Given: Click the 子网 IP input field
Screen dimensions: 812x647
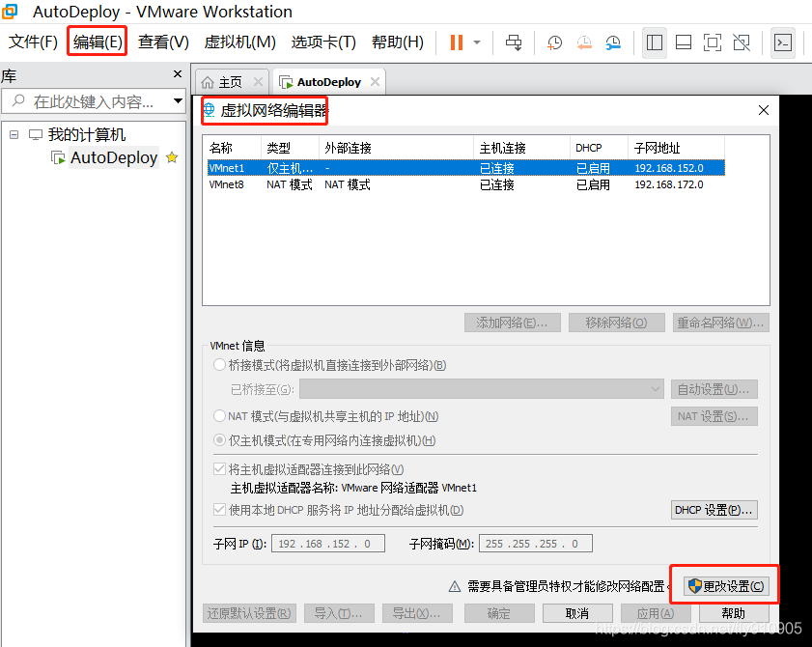Looking at the screenshot, I should click(328, 544).
